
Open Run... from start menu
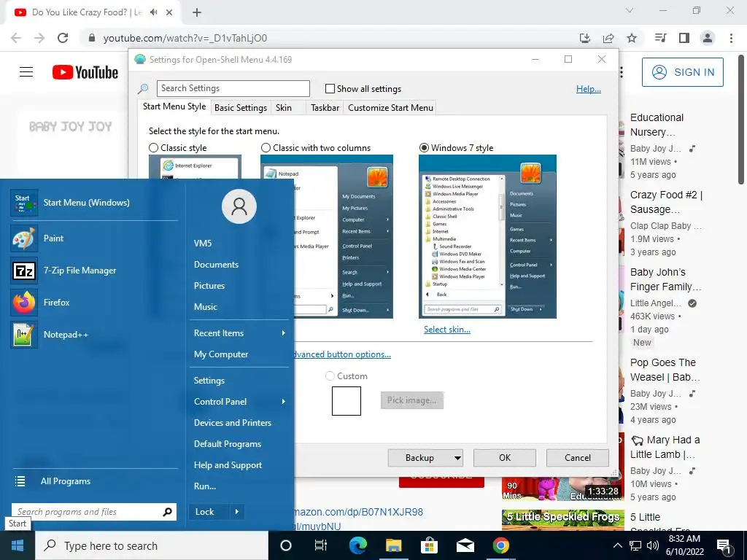coord(205,486)
